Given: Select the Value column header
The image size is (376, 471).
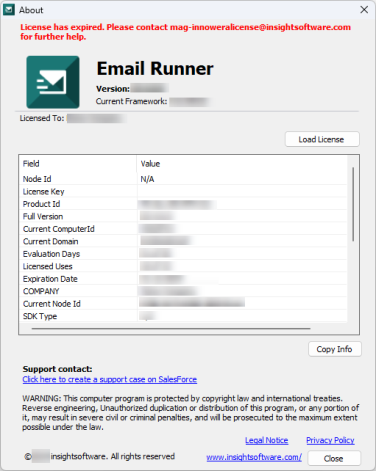Looking at the screenshot, I should (242, 164).
